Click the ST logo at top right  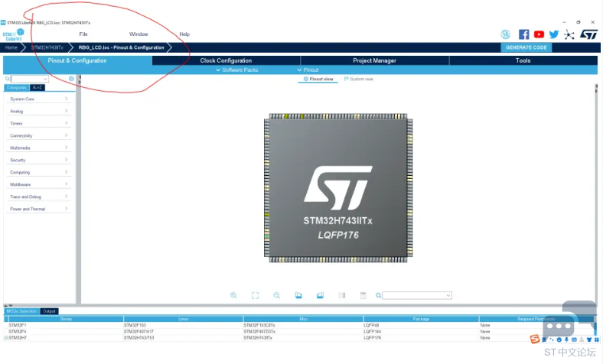pyautogui.click(x=588, y=34)
